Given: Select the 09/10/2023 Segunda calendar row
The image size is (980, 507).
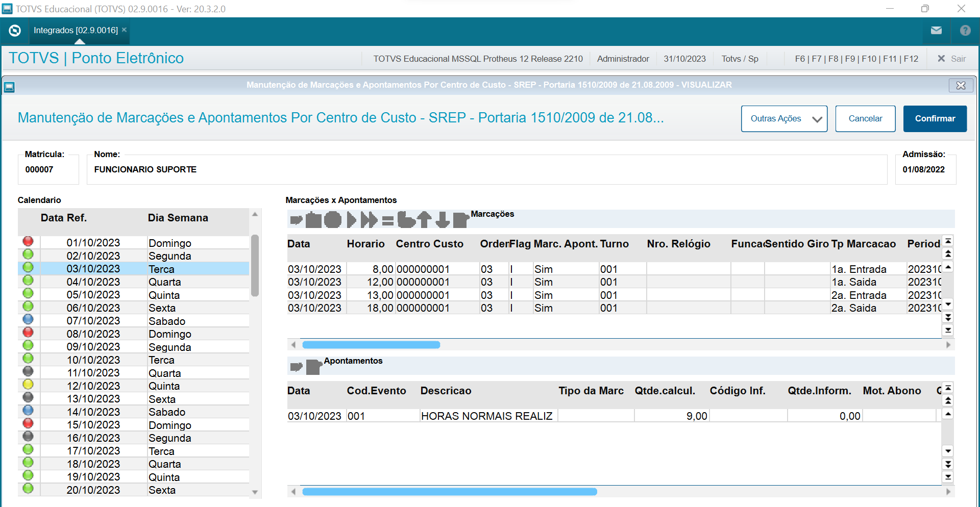Looking at the screenshot, I should tap(134, 347).
